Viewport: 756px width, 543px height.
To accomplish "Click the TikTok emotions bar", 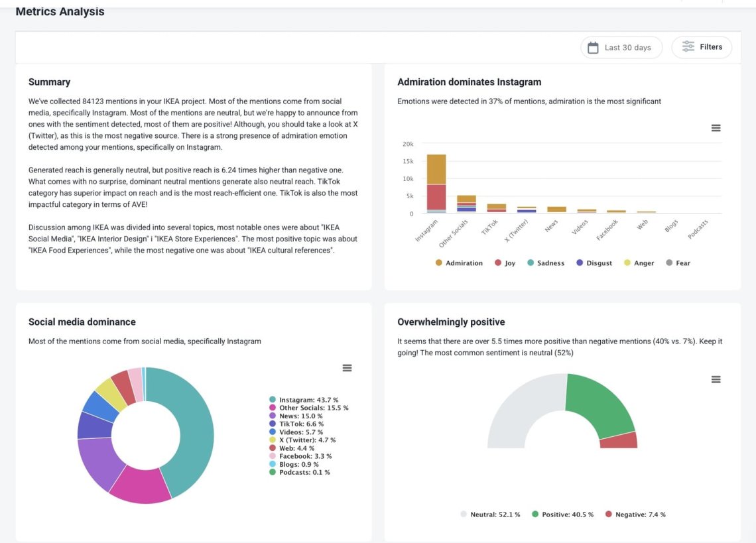I will click(x=497, y=208).
